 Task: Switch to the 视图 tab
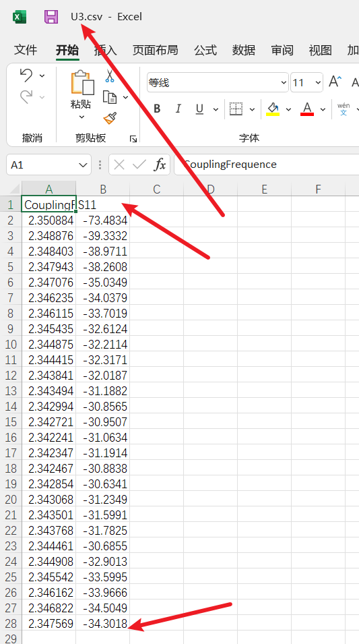tap(321, 50)
